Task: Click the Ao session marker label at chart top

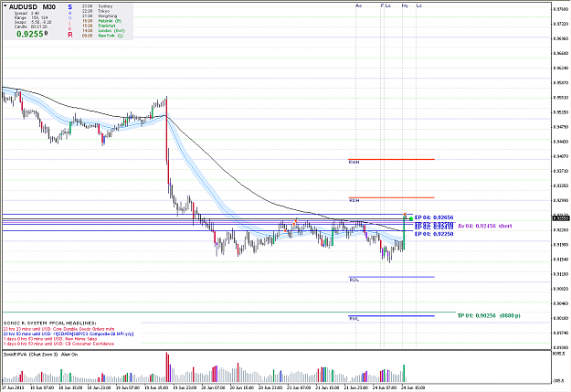Action: click(x=359, y=5)
